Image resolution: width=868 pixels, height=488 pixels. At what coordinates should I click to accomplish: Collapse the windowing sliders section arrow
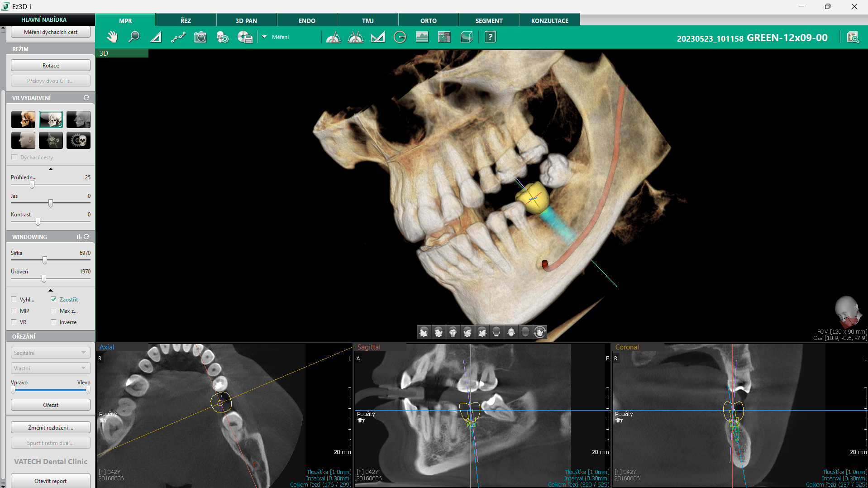point(51,290)
